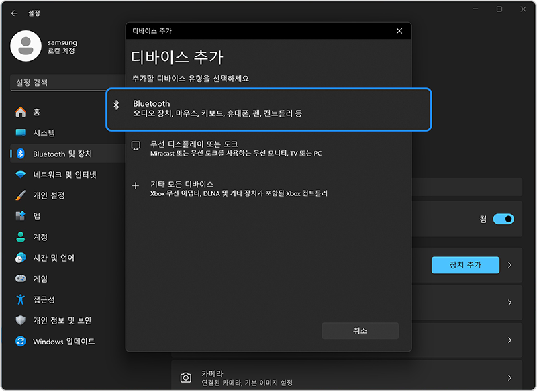
Task: Open Bluetooth 및 장치 in the sidebar
Action: (68, 154)
